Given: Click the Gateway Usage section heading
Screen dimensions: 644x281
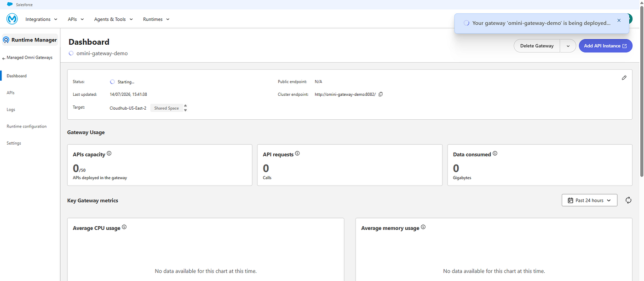Looking at the screenshot, I should 86,132.
